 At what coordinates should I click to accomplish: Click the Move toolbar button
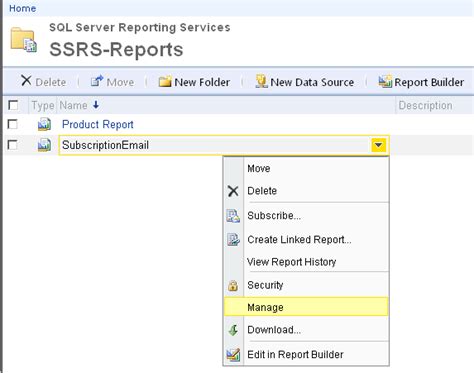click(x=113, y=82)
